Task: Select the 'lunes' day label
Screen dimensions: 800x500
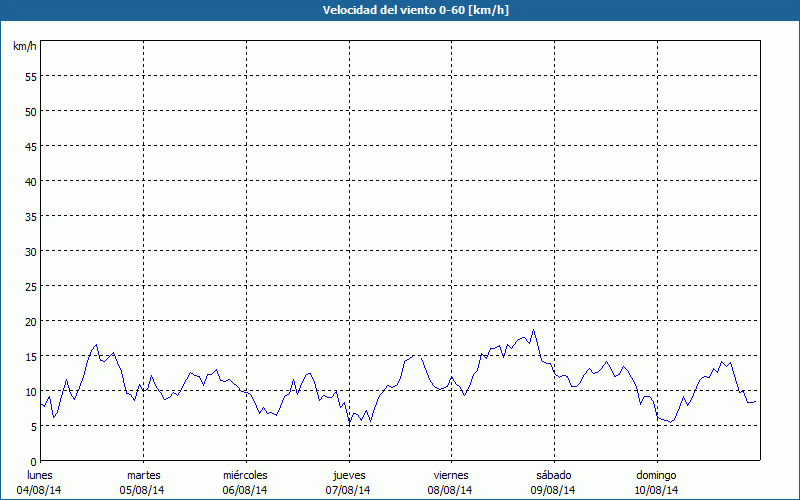Action: [x=39, y=475]
